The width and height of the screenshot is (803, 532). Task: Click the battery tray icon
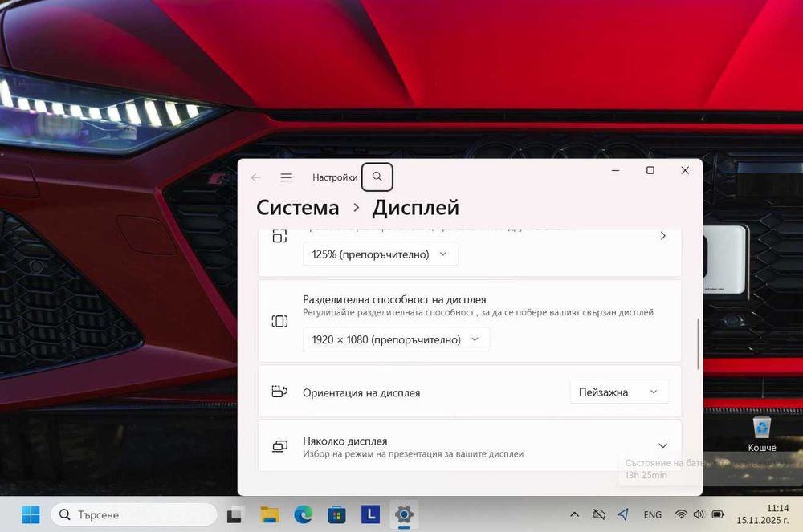[718, 514]
